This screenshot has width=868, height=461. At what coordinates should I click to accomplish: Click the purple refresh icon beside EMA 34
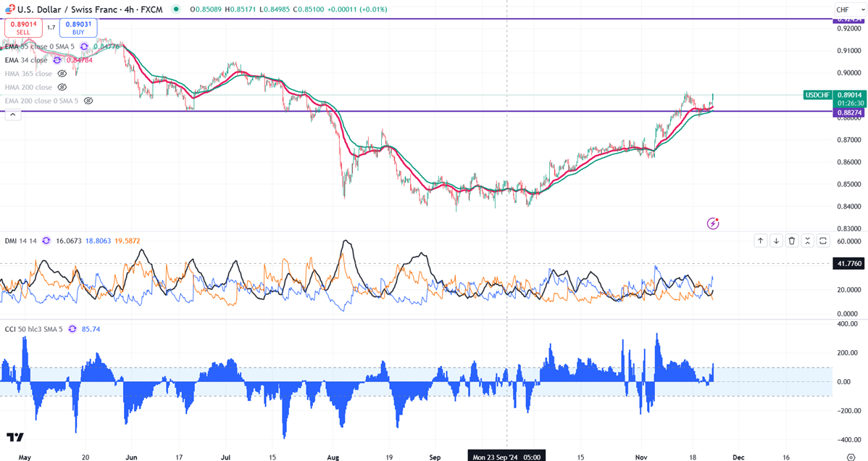(x=57, y=60)
